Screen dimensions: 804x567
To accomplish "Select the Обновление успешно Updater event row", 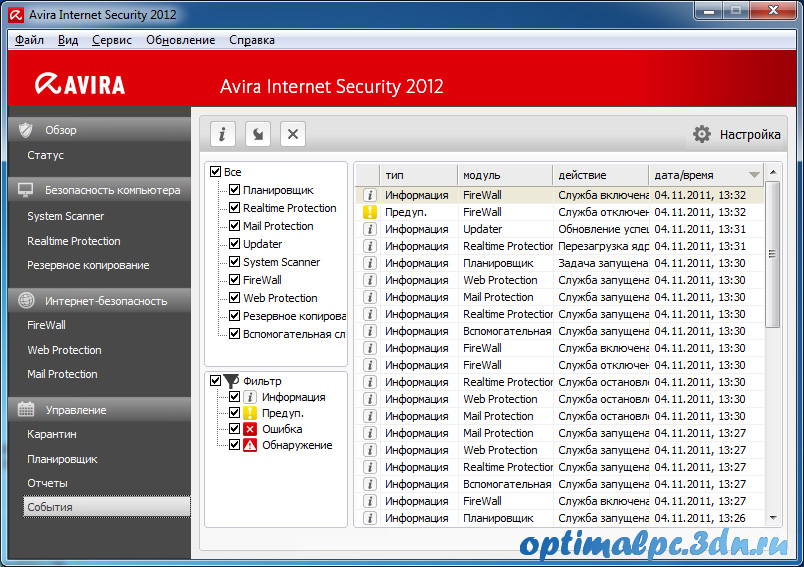I will click(x=559, y=229).
